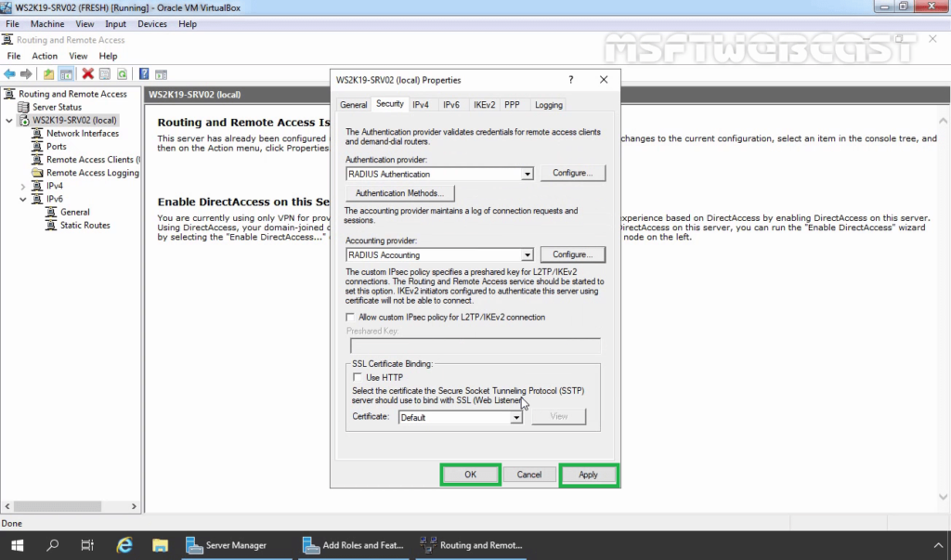Switch to Server Manager on the taskbar
This screenshot has height=560, width=951.
click(x=235, y=545)
